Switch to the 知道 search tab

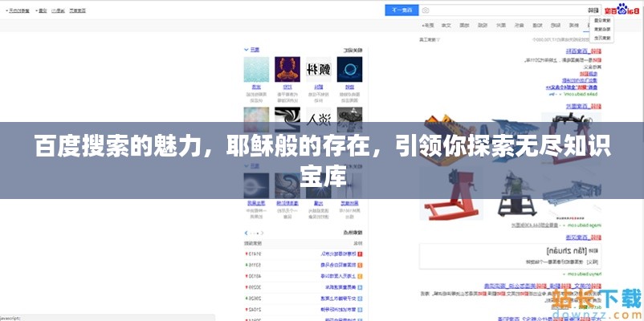(x=537, y=26)
